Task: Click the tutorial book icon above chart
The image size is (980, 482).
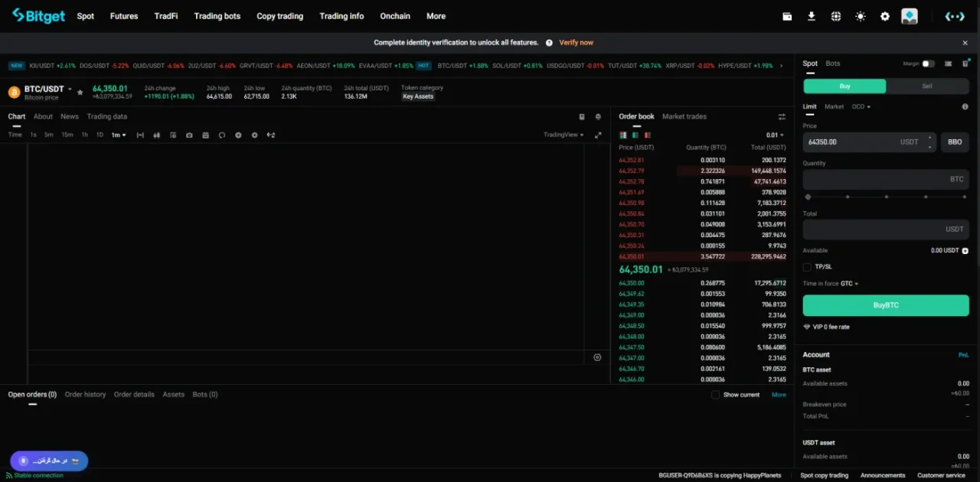Action: coord(582,117)
